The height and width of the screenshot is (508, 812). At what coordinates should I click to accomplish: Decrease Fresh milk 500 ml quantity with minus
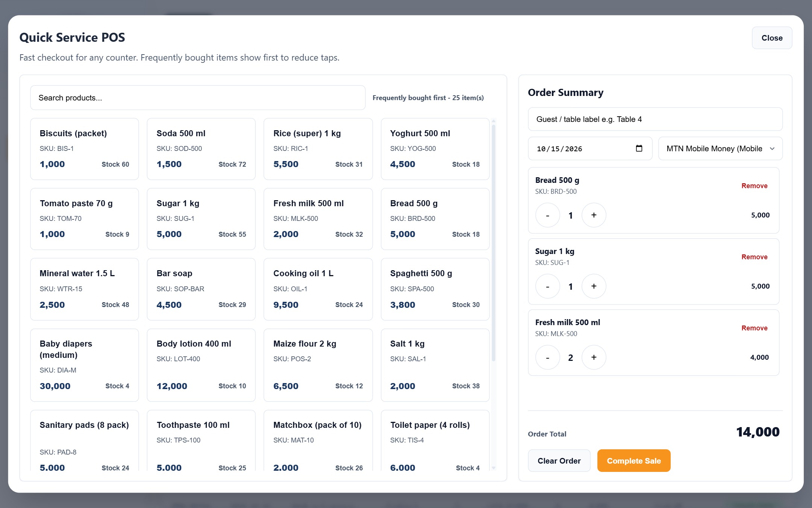(x=547, y=357)
